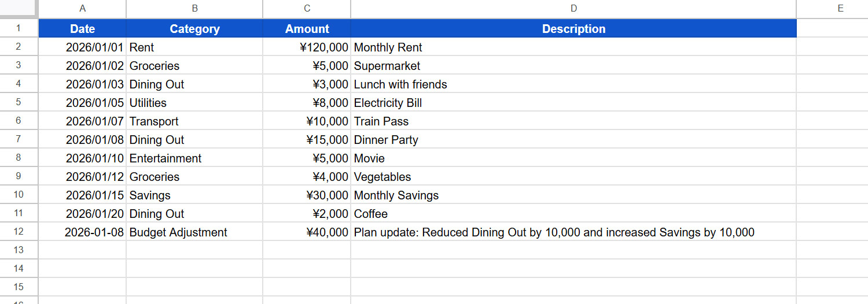Click the ¥120,000 amount cell
This screenshot has width=868, height=304.
[307, 47]
